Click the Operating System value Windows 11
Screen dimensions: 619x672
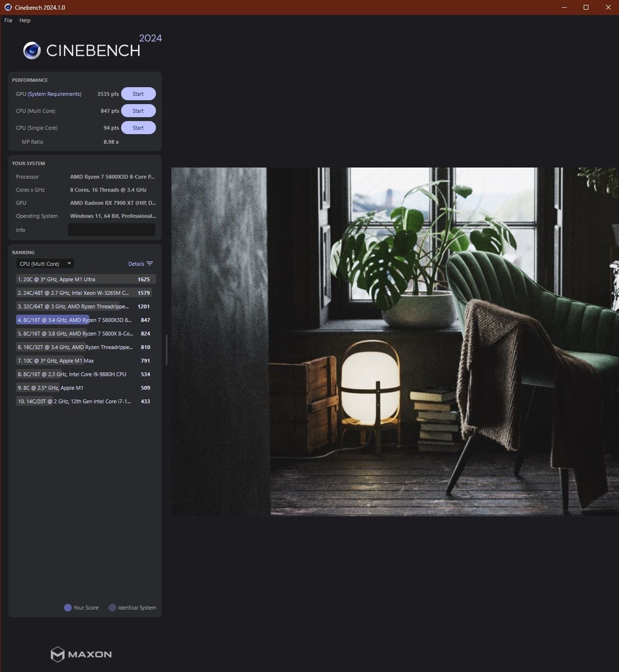[113, 216]
